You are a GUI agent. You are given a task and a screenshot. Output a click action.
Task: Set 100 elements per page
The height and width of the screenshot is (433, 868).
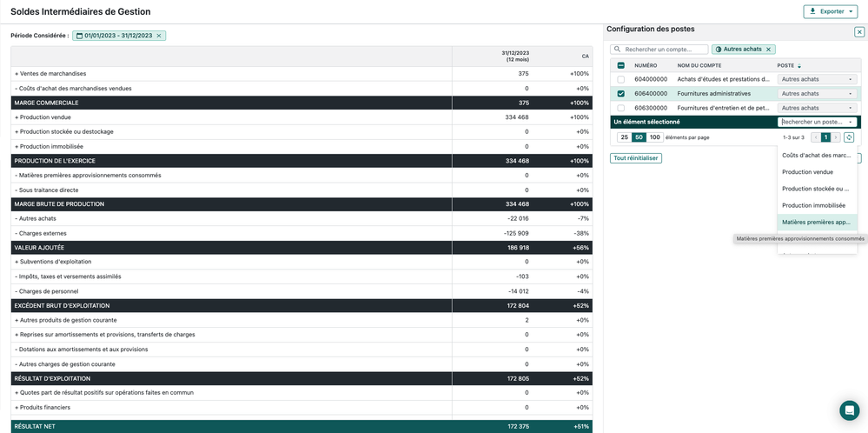[x=655, y=137]
